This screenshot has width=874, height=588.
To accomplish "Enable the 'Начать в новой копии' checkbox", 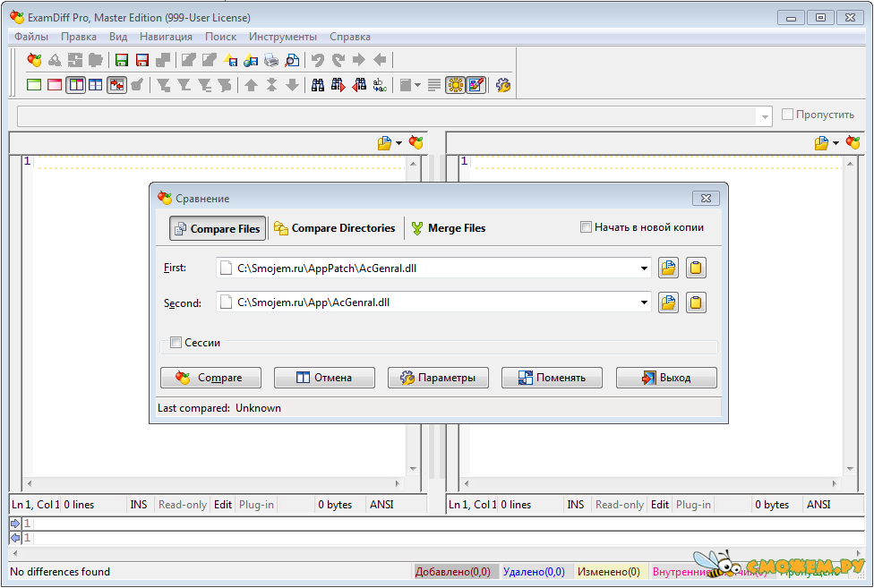I will [586, 227].
